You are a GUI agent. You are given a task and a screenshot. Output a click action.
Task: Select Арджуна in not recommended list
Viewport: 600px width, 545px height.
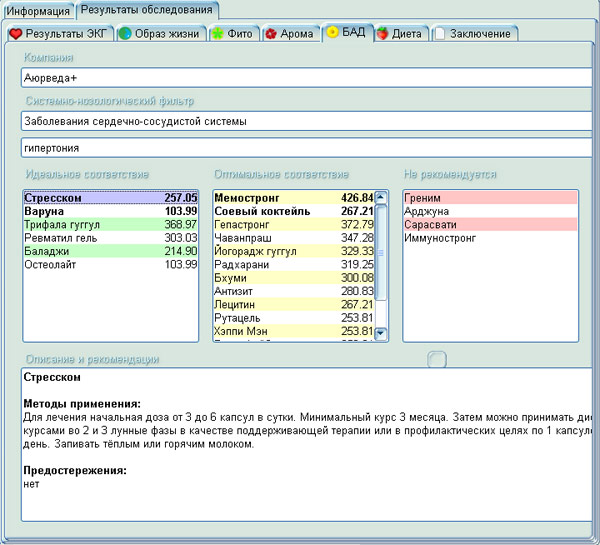[490, 211]
